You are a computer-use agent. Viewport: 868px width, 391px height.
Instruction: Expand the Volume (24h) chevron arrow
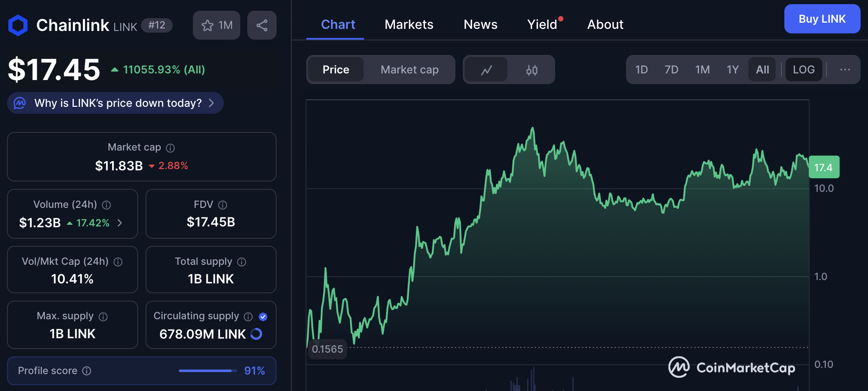(x=120, y=223)
